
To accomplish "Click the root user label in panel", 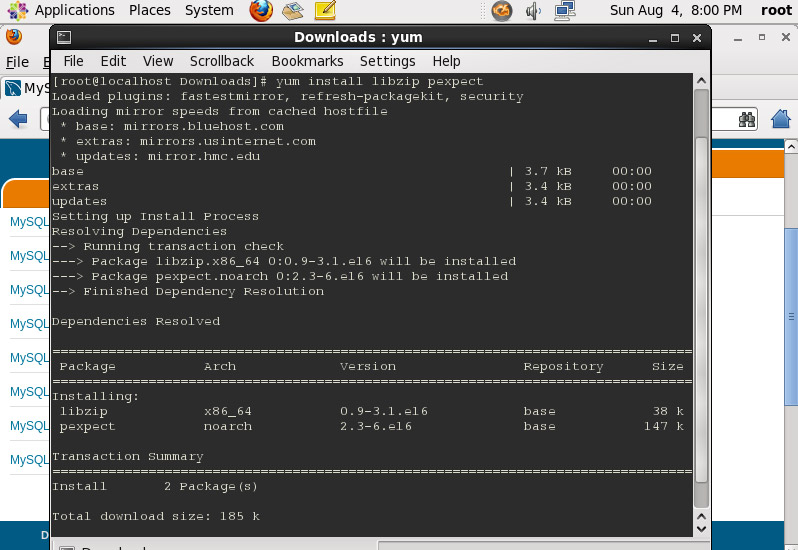I will click(x=776, y=10).
